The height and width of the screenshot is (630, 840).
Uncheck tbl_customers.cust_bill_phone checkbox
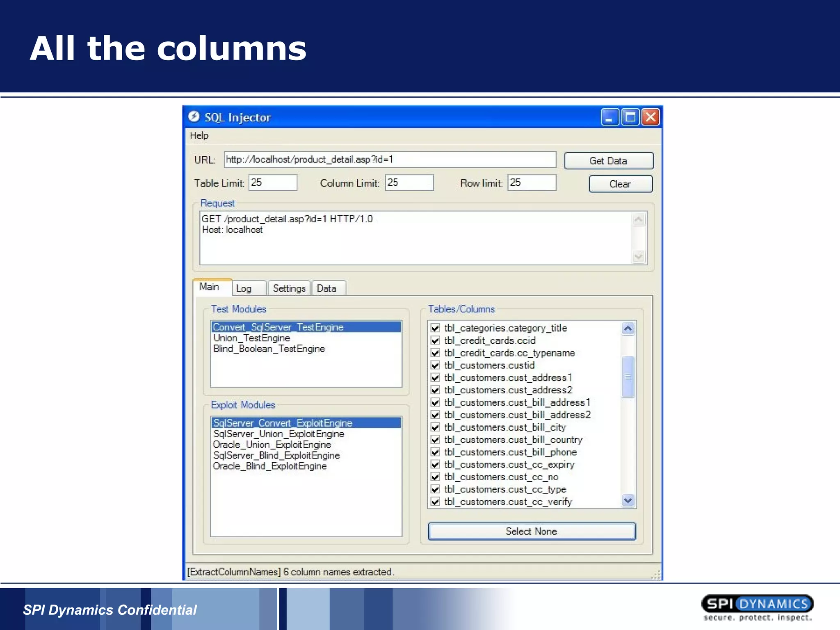pyautogui.click(x=436, y=452)
